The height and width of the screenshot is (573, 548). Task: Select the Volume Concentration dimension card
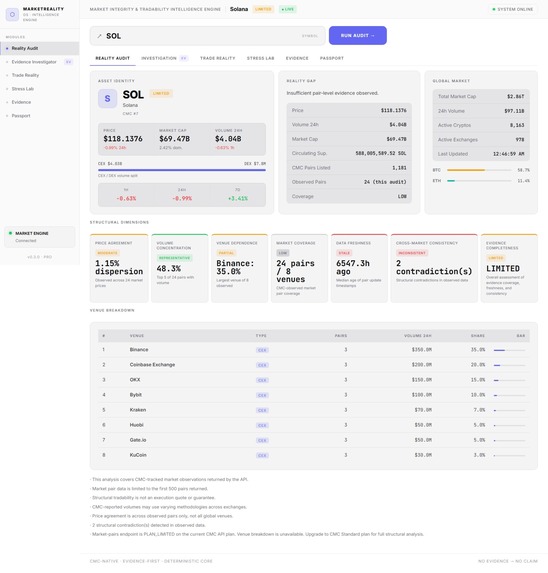coord(180,268)
